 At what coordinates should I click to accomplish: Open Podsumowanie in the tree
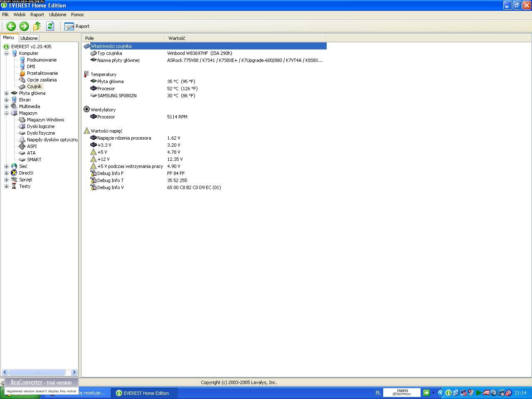(42, 60)
